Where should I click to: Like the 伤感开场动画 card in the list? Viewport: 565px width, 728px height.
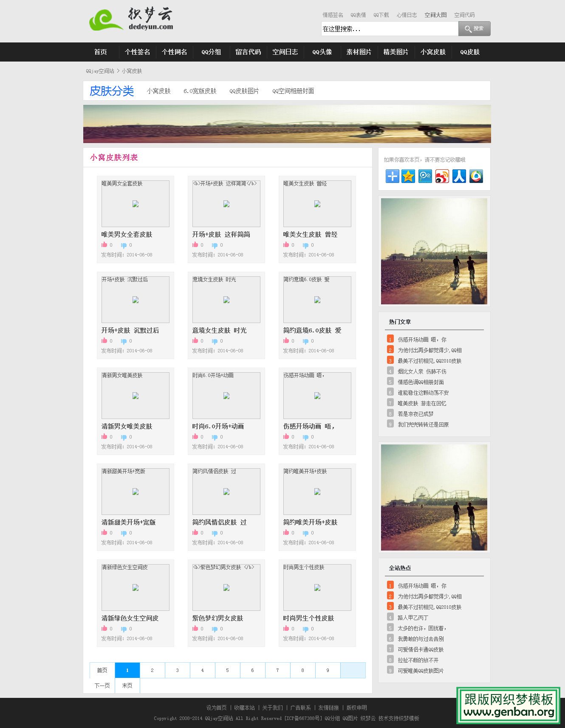(x=286, y=436)
